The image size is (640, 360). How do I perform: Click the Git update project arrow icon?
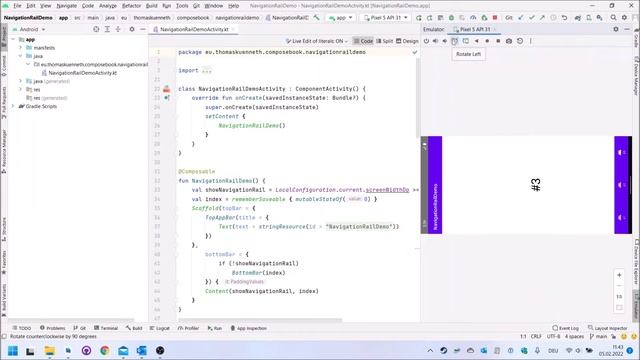coord(521,18)
